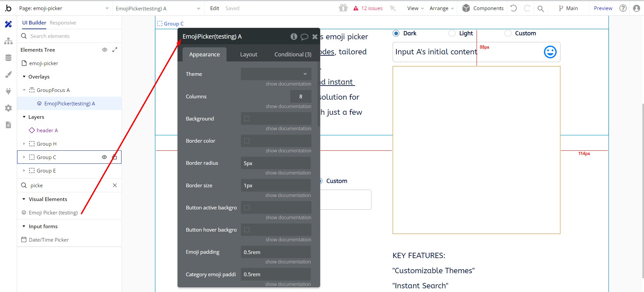Open the Main branch selector
This screenshot has height=292, width=644.
click(568, 8)
